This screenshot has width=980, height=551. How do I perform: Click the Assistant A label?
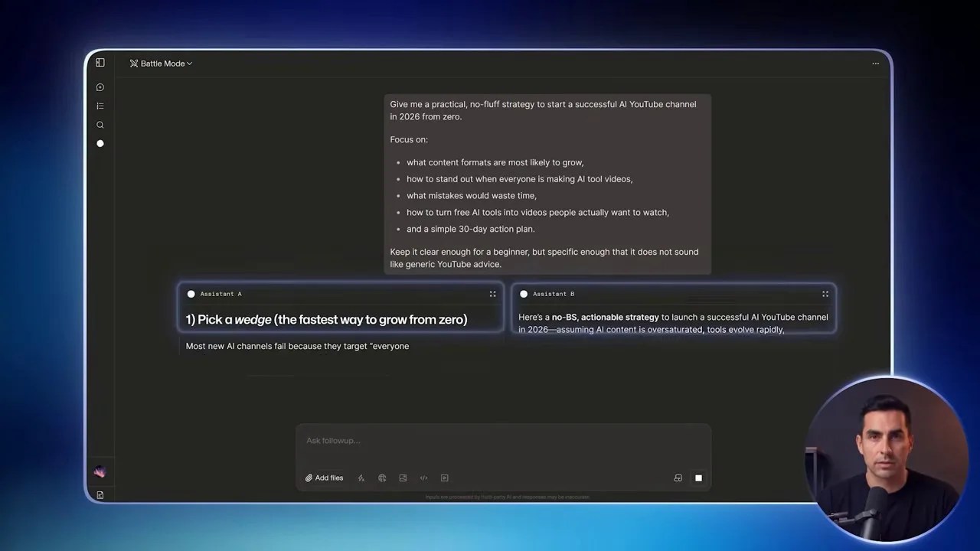(x=220, y=294)
